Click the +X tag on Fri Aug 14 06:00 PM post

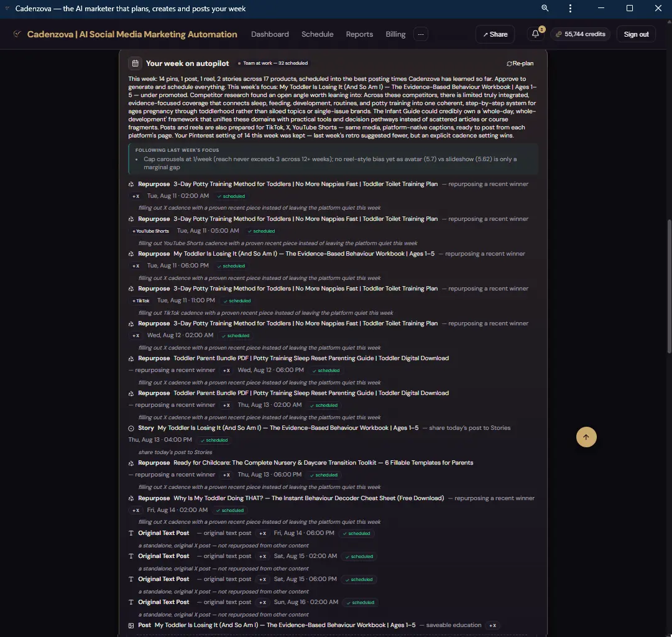(262, 534)
